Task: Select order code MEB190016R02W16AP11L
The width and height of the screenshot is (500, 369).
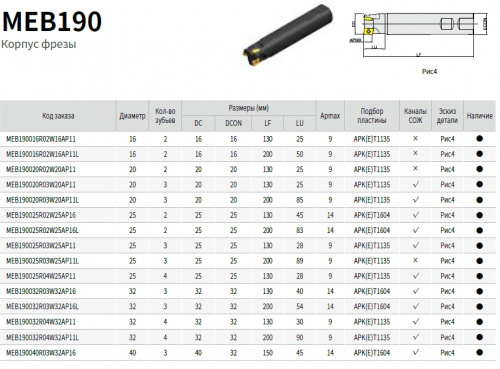Action: (x=42, y=154)
